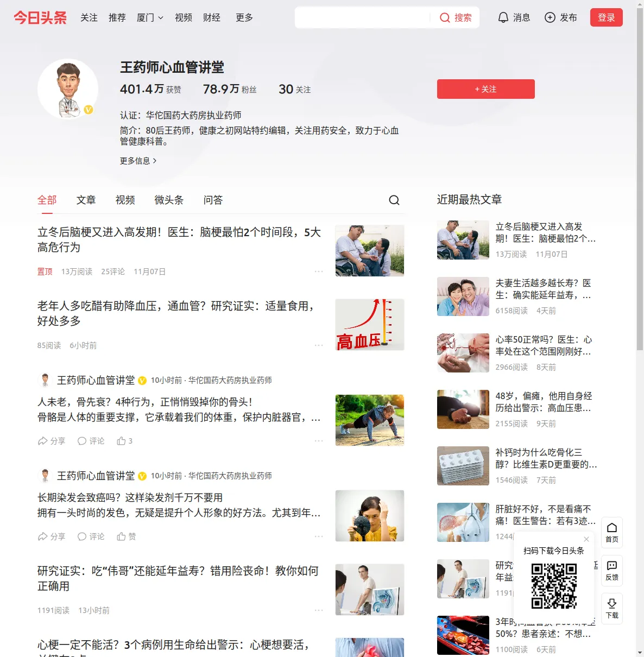The width and height of the screenshot is (644, 657).
Task: Go to 首页 via floating home icon
Action: pyautogui.click(x=612, y=533)
